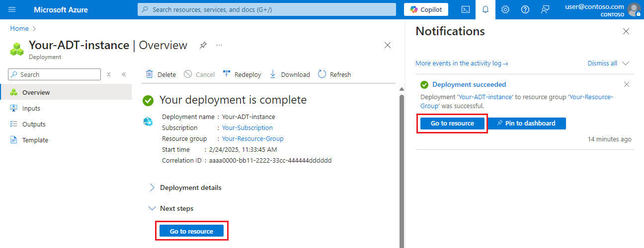Click the notifications bell icon
The width and height of the screenshot is (644, 248).
(485, 9)
